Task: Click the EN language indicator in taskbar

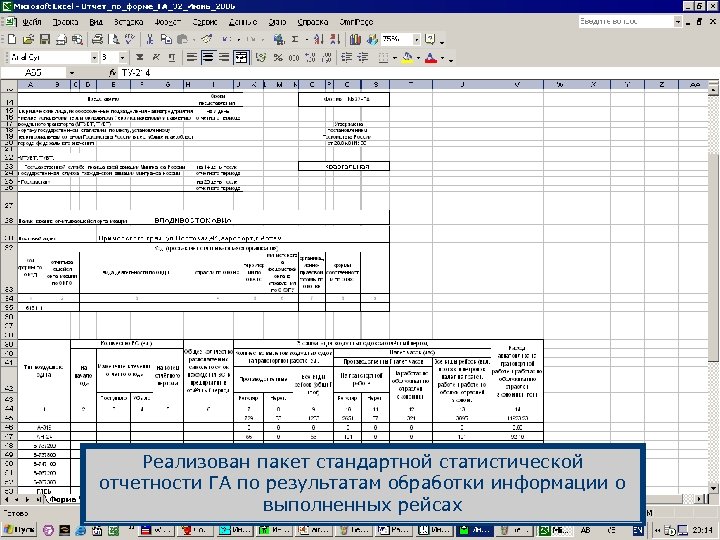Action: [x=638, y=530]
